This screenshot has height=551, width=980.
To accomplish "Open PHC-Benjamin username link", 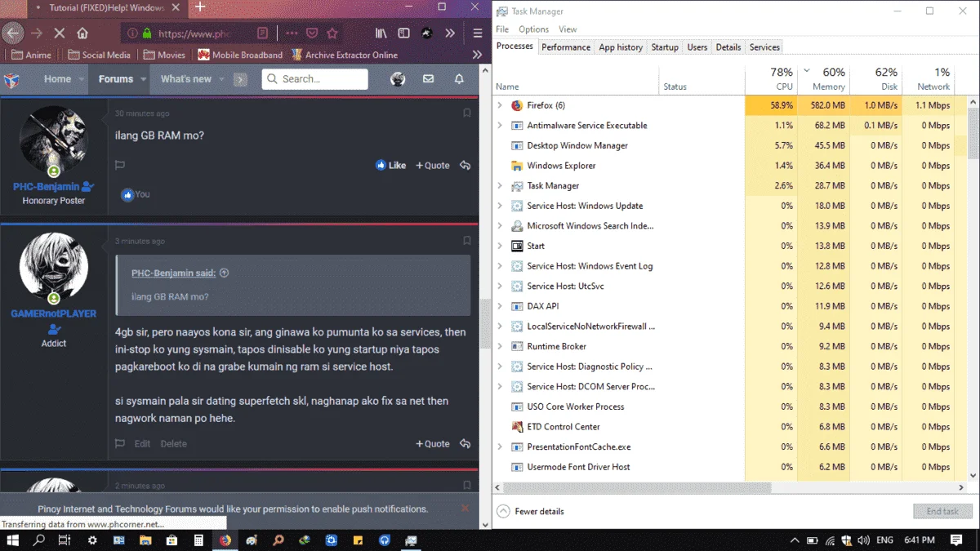I will pyautogui.click(x=47, y=187).
